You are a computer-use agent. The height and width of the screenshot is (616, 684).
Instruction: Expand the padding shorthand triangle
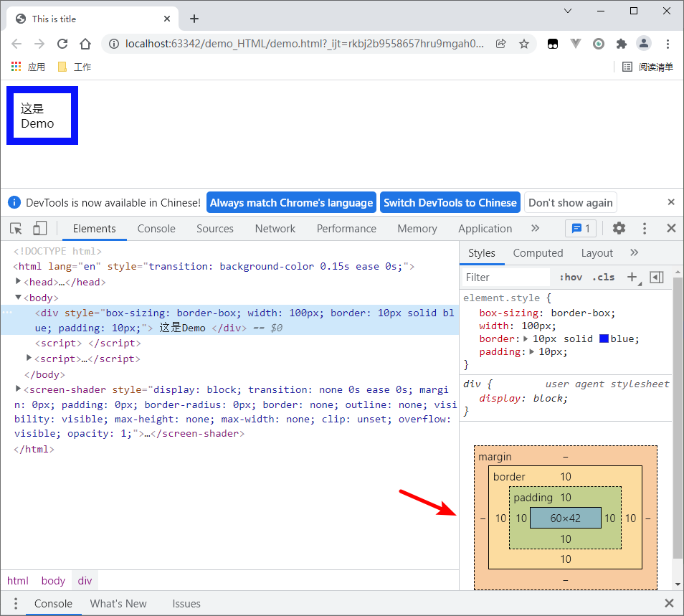point(532,351)
